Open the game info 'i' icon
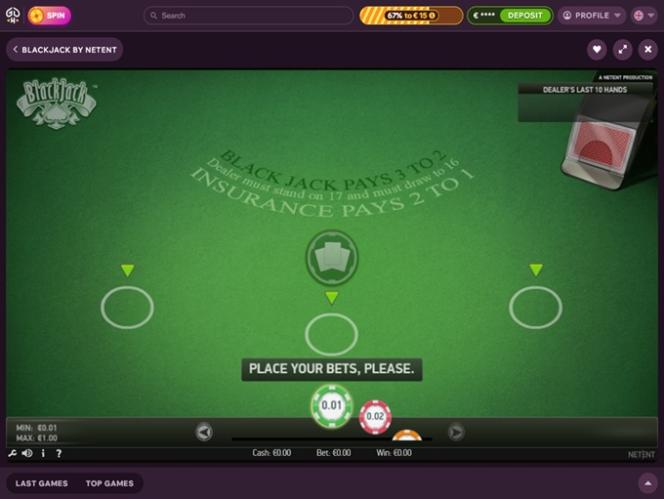This screenshot has height=499, width=664. coord(43,453)
